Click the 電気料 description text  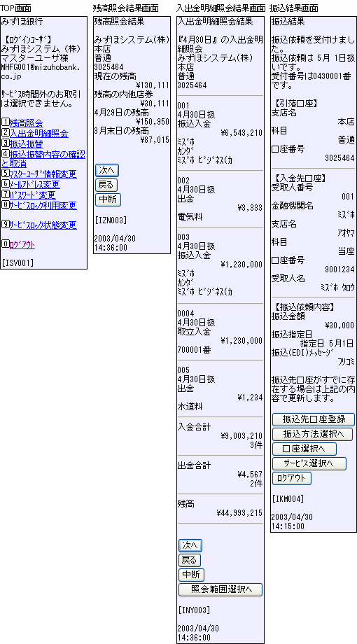(x=190, y=217)
